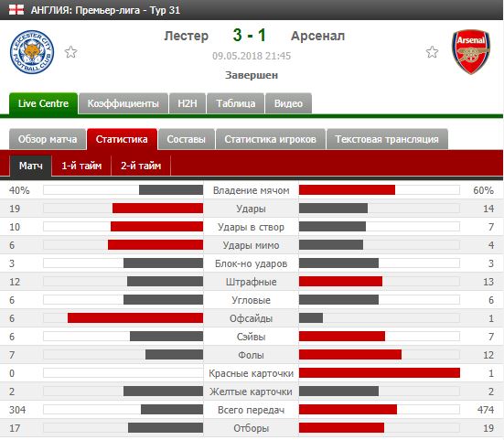Click the Leicester City club crest
This screenshot has height=440, width=504.
pyautogui.click(x=32, y=52)
